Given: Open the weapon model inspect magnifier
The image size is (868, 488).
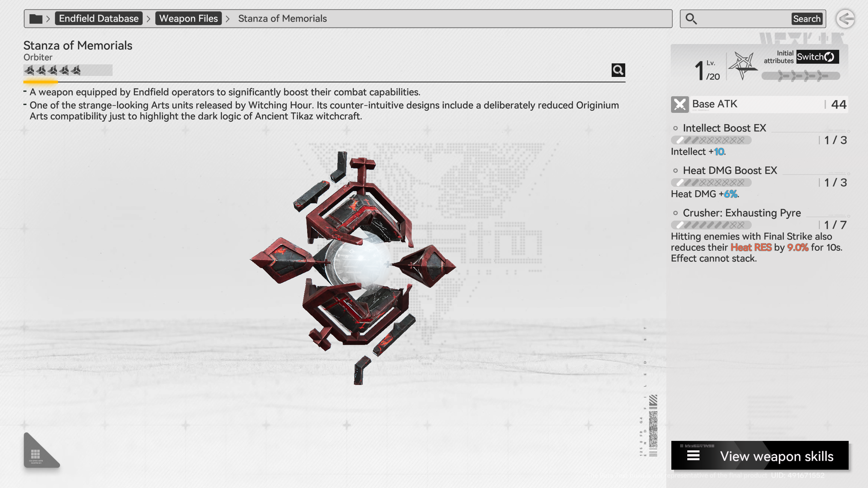Looking at the screenshot, I should point(618,70).
